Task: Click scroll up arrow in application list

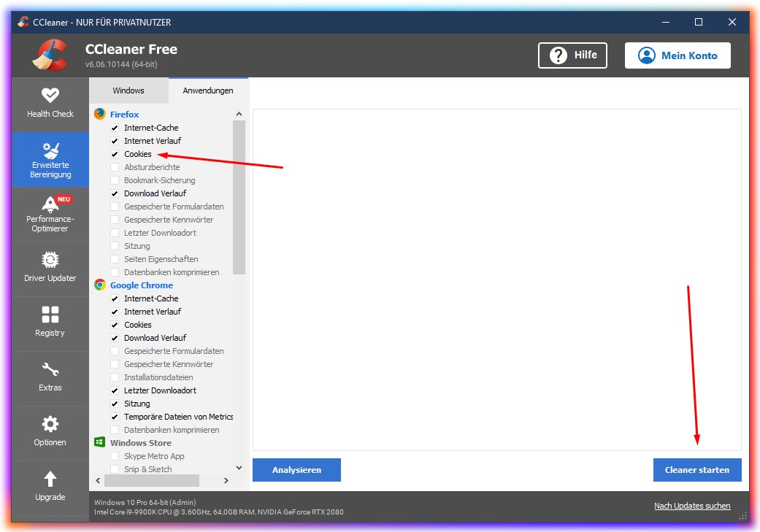Action: click(x=239, y=114)
